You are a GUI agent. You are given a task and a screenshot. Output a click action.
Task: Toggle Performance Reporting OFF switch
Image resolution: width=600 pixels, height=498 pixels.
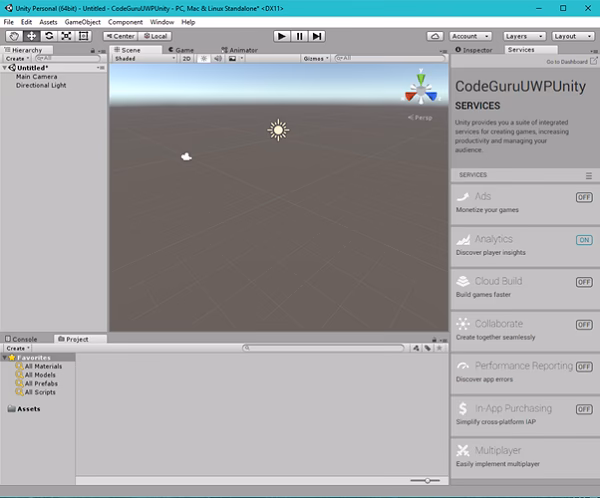[584, 367]
